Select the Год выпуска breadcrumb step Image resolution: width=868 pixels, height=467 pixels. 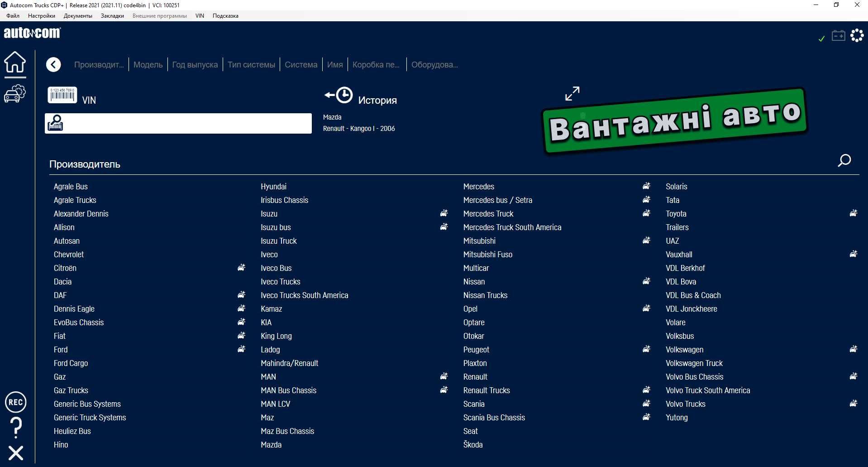click(195, 65)
